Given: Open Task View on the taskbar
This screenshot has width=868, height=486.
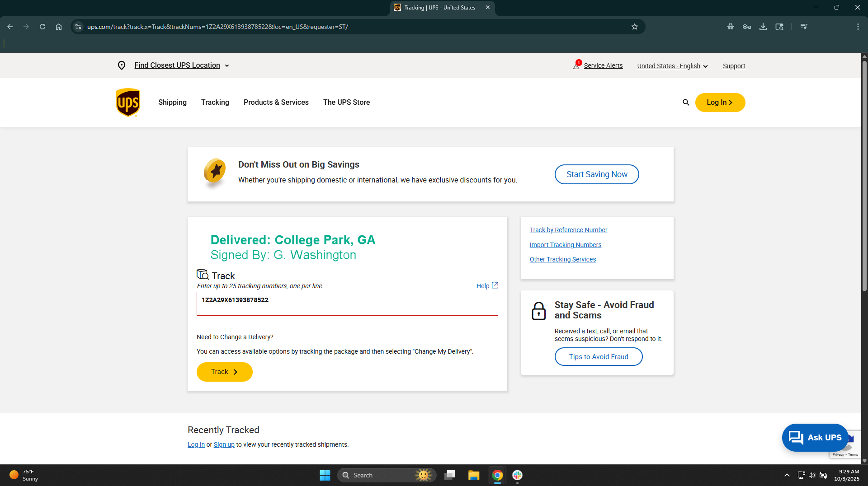Looking at the screenshot, I should [x=450, y=475].
